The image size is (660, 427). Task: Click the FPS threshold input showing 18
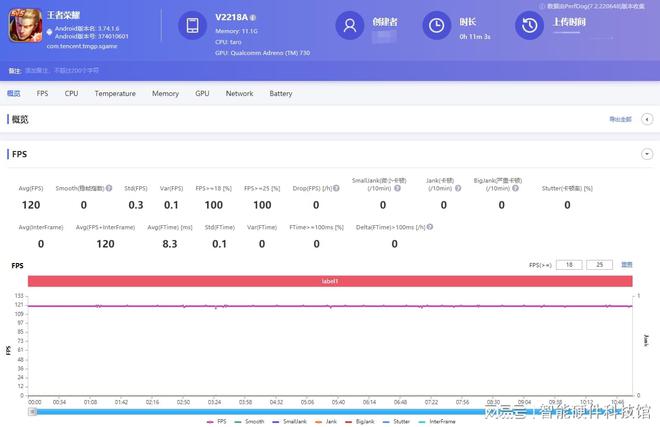point(569,265)
